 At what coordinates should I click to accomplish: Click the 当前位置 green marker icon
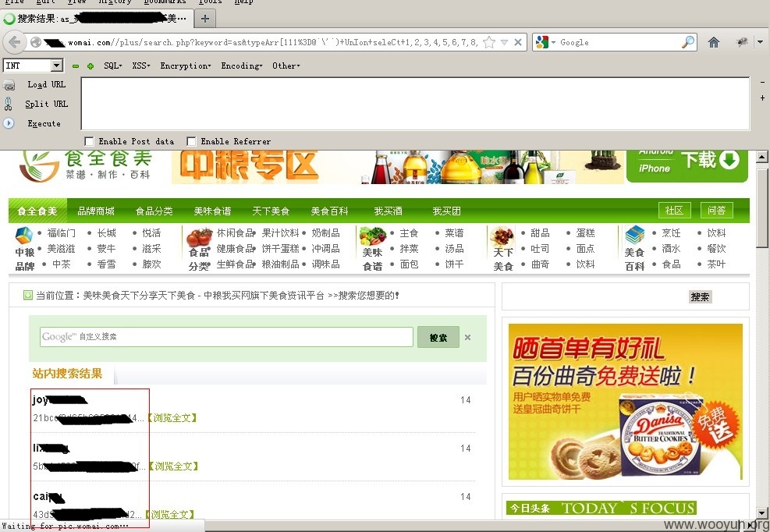click(28, 295)
